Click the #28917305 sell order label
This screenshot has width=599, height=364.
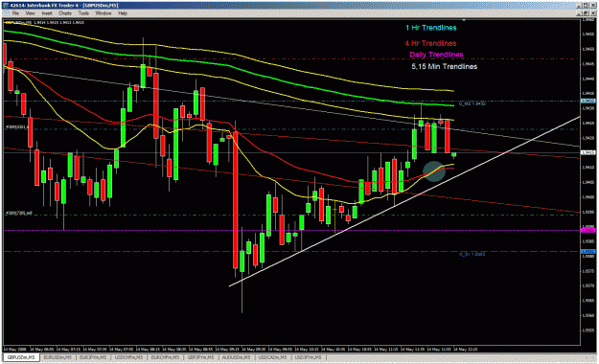coord(19,213)
